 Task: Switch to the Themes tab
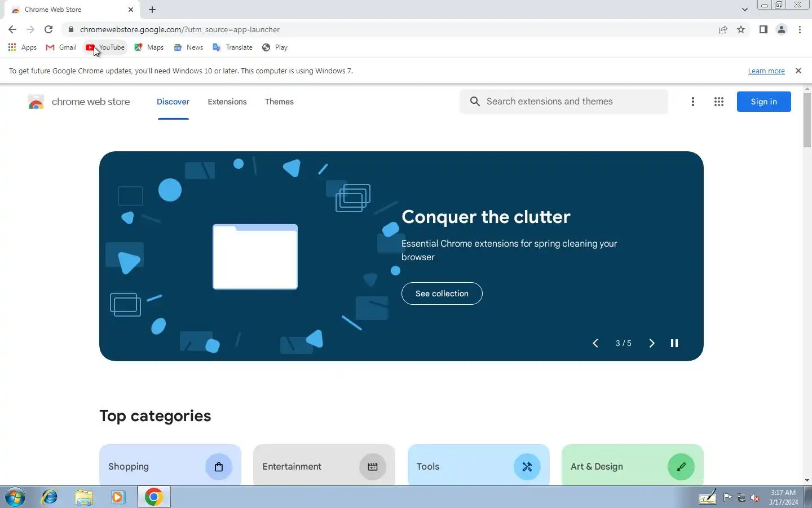pos(279,102)
